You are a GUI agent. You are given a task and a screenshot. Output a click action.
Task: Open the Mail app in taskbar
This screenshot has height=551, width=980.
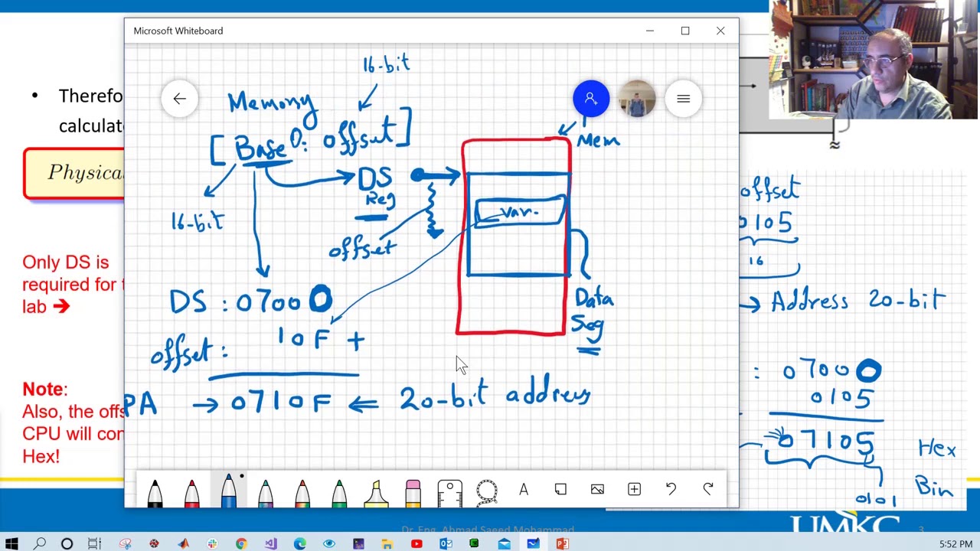[504, 544]
